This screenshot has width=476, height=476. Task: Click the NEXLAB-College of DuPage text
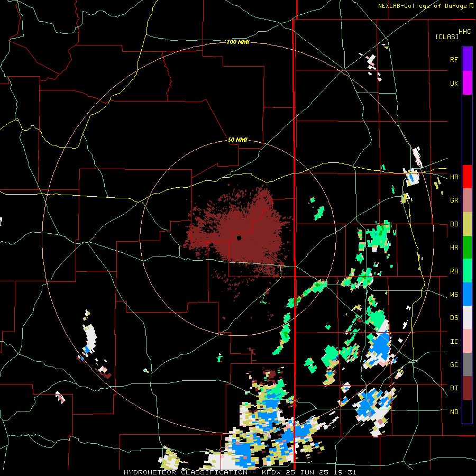tap(422, 6)
